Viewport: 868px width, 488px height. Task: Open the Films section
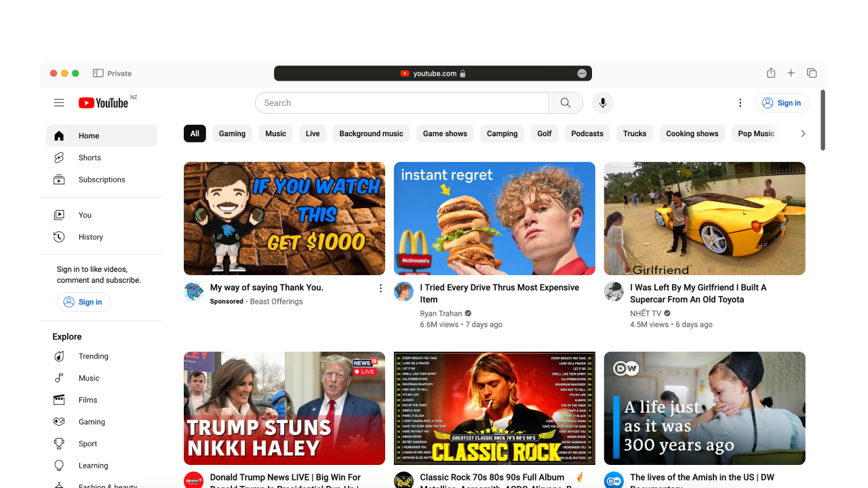(87, 400)
